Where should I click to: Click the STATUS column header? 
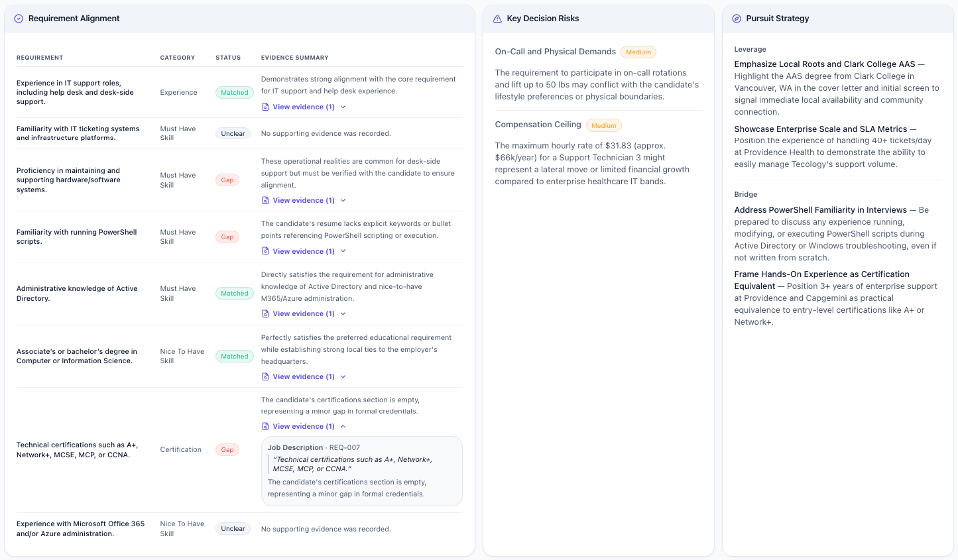(x=228, y=58)
